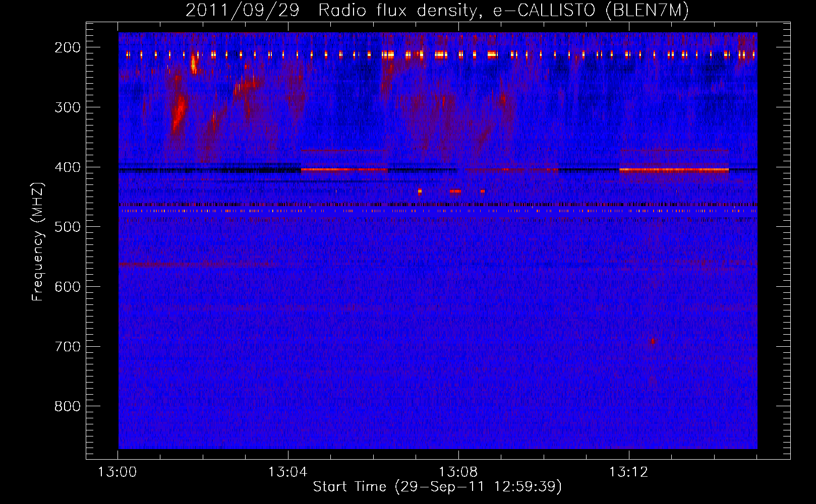This screenshot has height=504, width=816.
Task: Click the bright 400 MHz band segment after 13:12
Action: point(674,170)
